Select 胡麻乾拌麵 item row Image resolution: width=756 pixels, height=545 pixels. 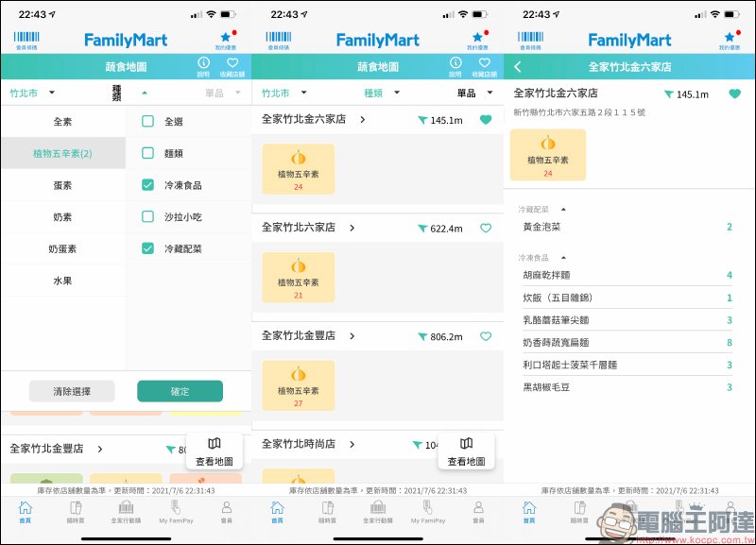tap(627, 275)
